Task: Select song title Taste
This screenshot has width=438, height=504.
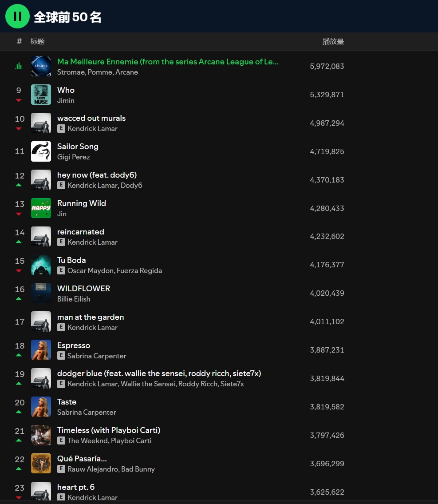Action: click(x=67, y=402)
